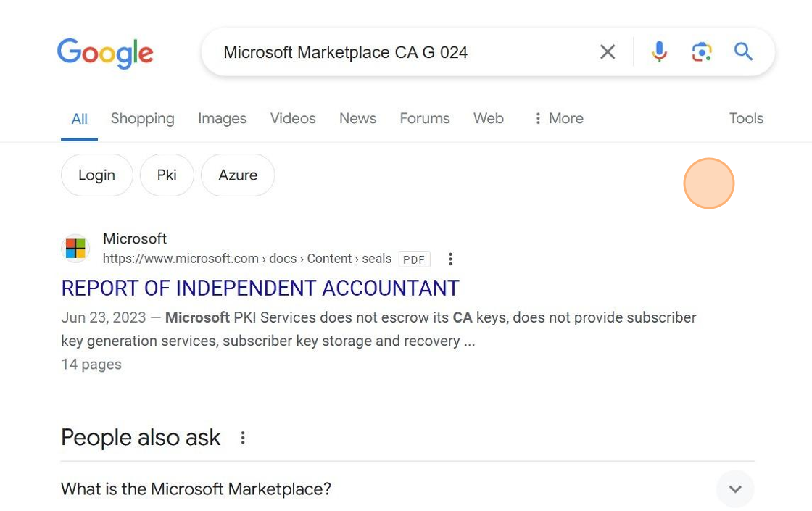
Task: Switch to the Images tab
Action: (x=222, y=119)
